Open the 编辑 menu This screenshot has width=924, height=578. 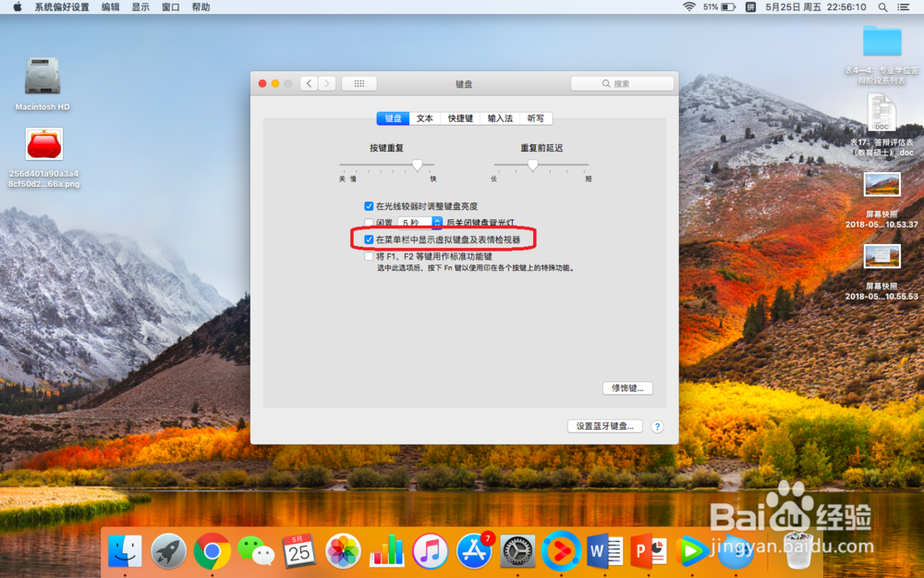tap(110, 7)
